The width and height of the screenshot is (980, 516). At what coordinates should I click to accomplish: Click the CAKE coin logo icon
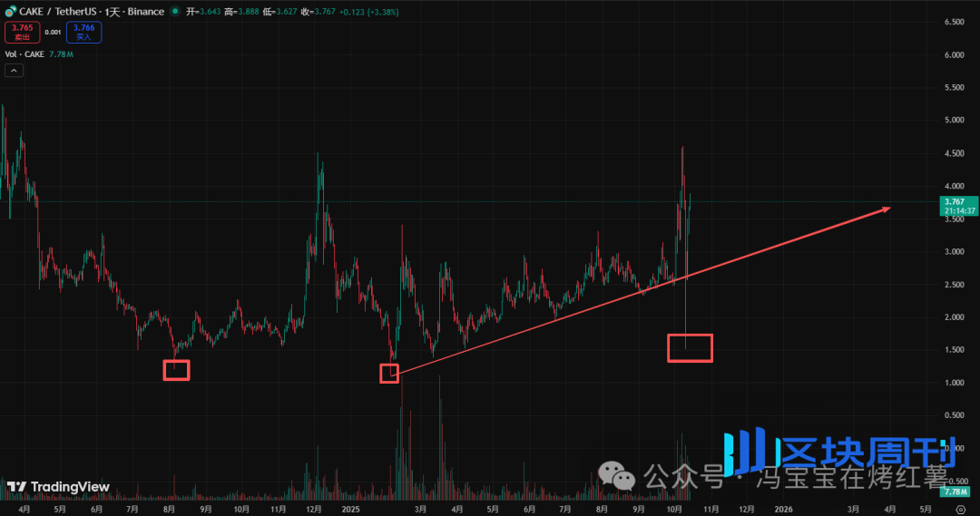coord(10,12)
